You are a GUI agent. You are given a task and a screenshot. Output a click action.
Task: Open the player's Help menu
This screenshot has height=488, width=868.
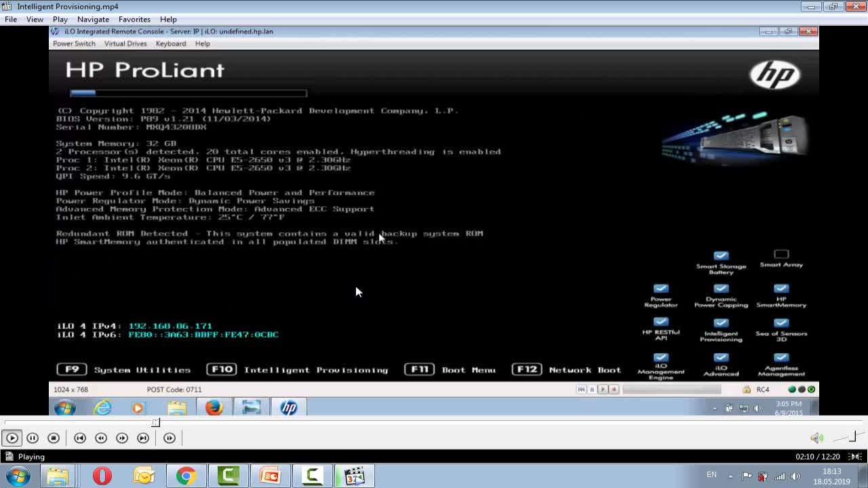168,20
